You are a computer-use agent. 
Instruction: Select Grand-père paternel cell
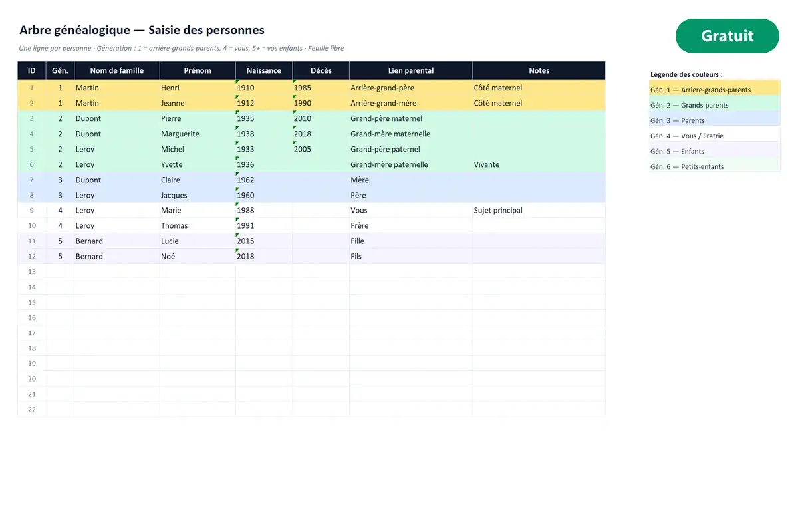[411, 149]
